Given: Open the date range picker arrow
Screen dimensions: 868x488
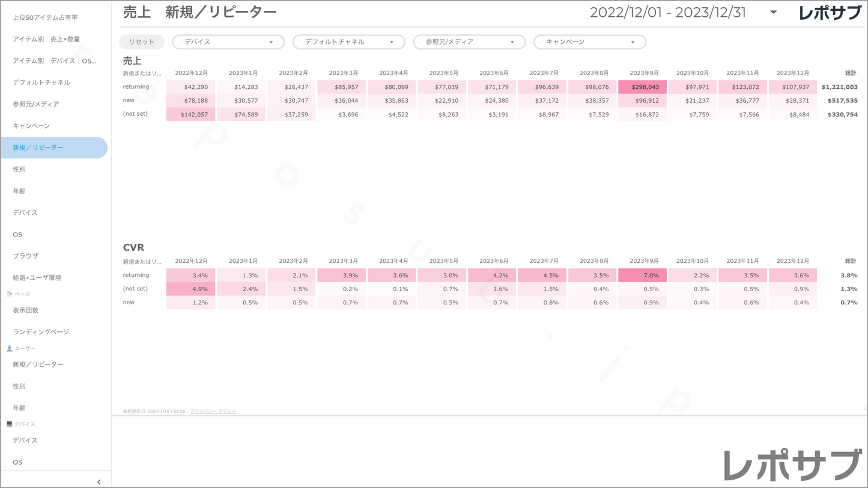Looking at the screenshot, I should [773, 13].
